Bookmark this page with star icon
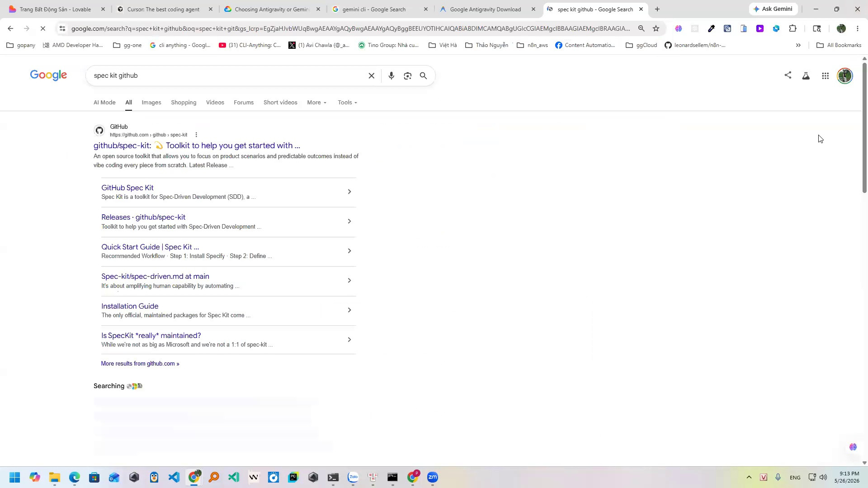 (x=656, y=28)
